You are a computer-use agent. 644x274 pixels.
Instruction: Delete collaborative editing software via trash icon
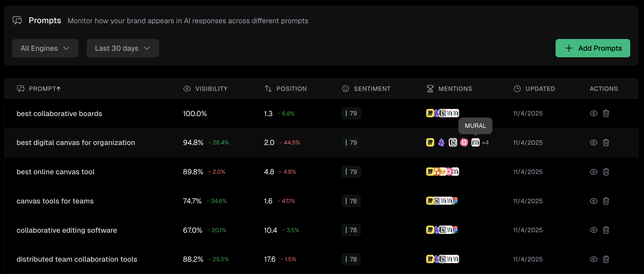(x=606, y=230)
